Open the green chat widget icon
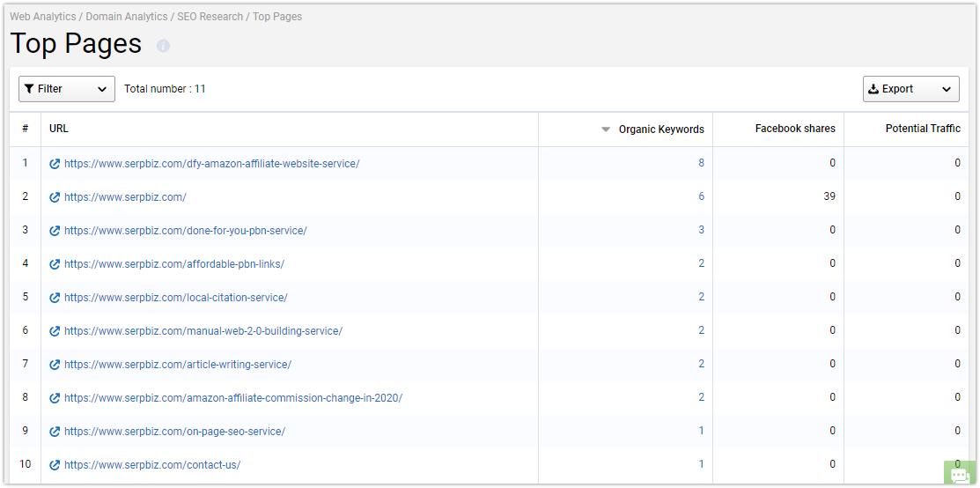 pos(960,474)
